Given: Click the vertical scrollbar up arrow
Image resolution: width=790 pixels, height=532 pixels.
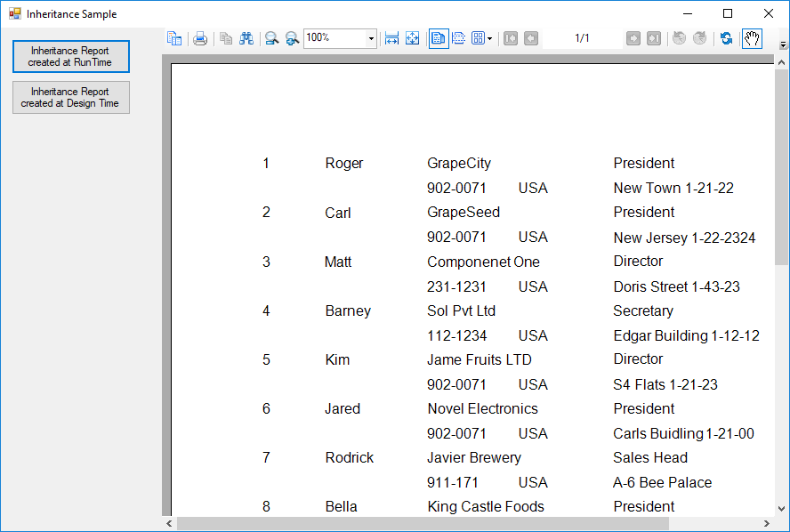Looking at the screenshot, I should point(781,62).
